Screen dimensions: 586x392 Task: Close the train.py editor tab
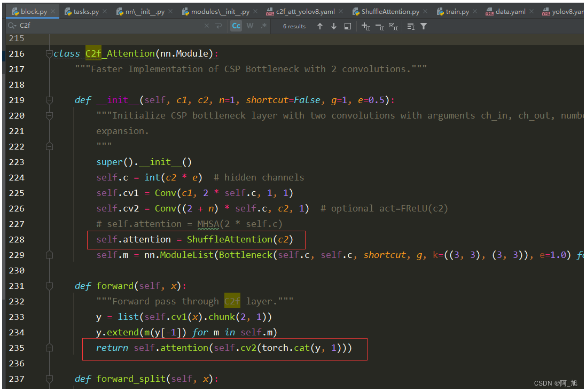pyautogui.click(x=476, y=11)
